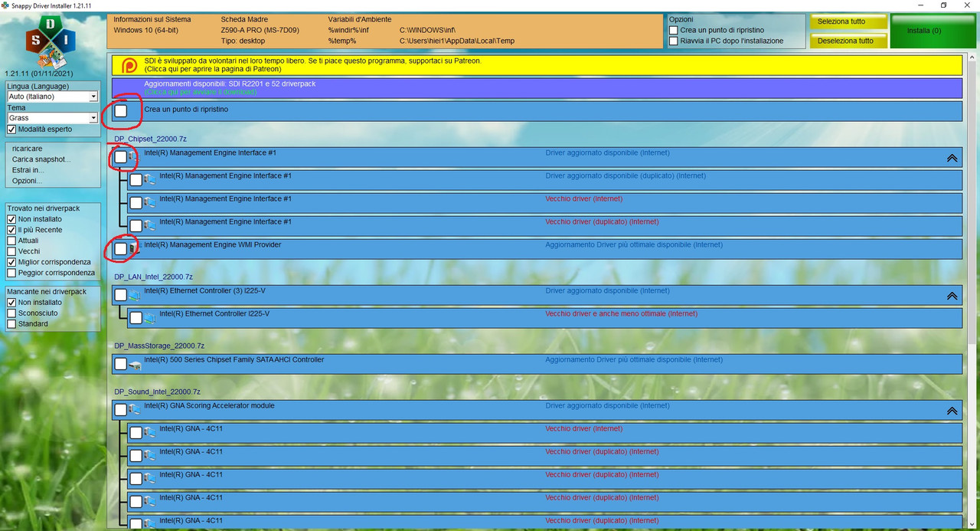The height and width of the screenshot is (531, 980).
Task: Toggle the 'Modalità esperto' checkbox
Action: coord(11,129)
